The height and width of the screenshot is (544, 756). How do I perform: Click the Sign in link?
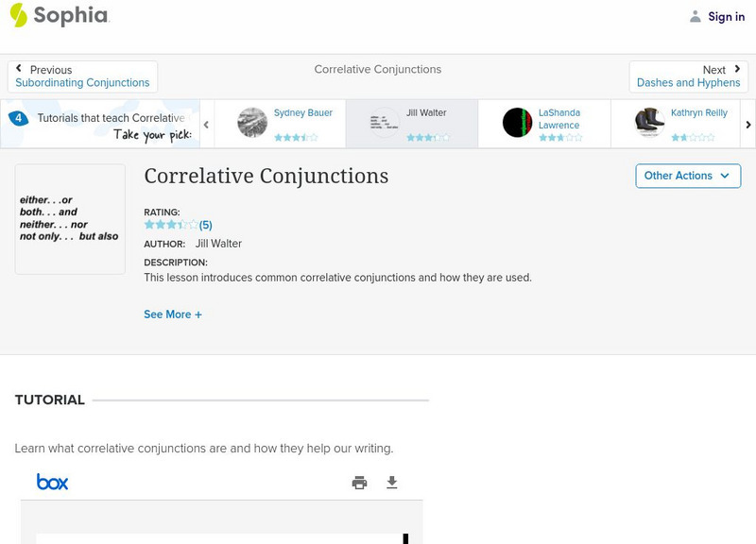[x=726, y=16]
